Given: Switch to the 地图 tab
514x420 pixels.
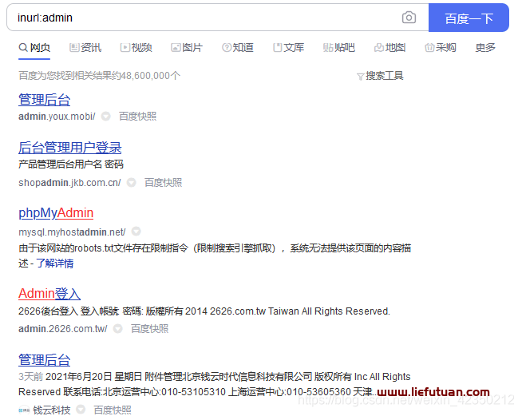Looking at the screenshot, I should click(x=389, y=48).
